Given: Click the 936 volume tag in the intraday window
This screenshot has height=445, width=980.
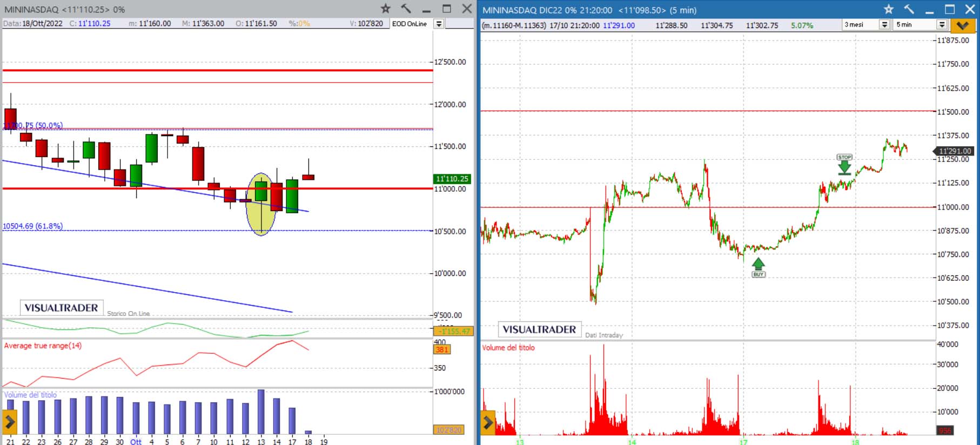Looking at the screenshot, I should [945, 430].
